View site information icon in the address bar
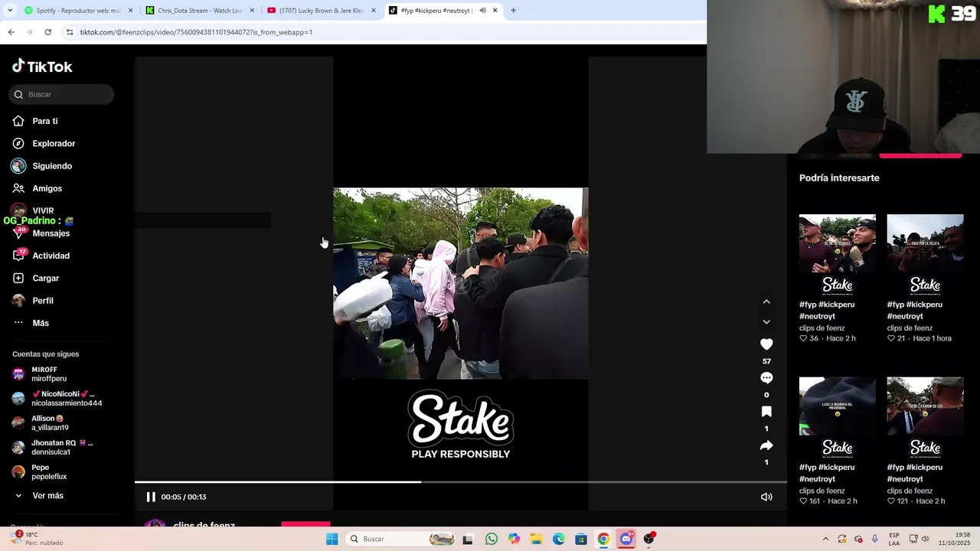 70,32
